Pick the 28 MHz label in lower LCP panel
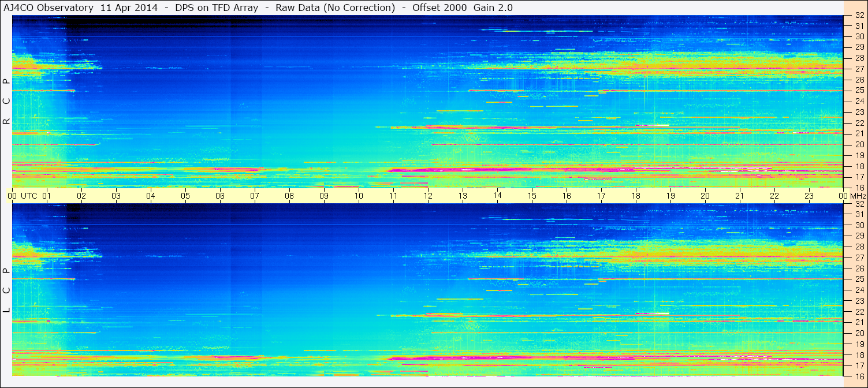Screen dimensions: 868x388 859,247
